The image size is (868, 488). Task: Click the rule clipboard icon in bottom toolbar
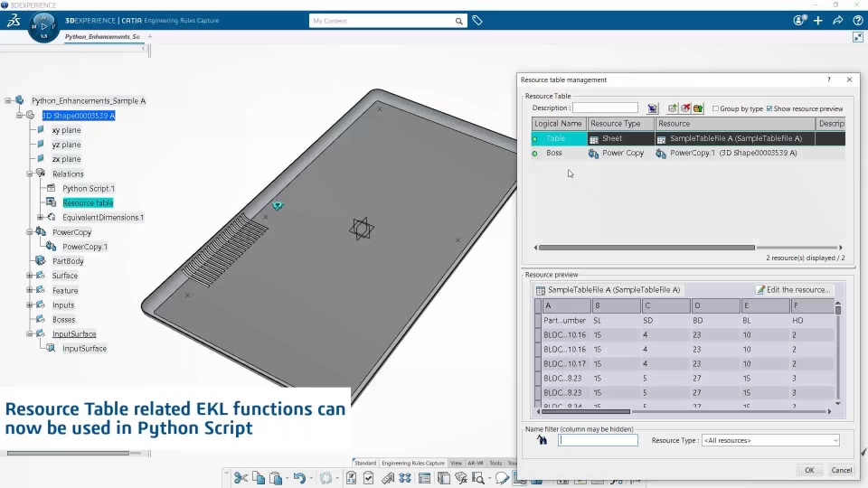point(351,478)
